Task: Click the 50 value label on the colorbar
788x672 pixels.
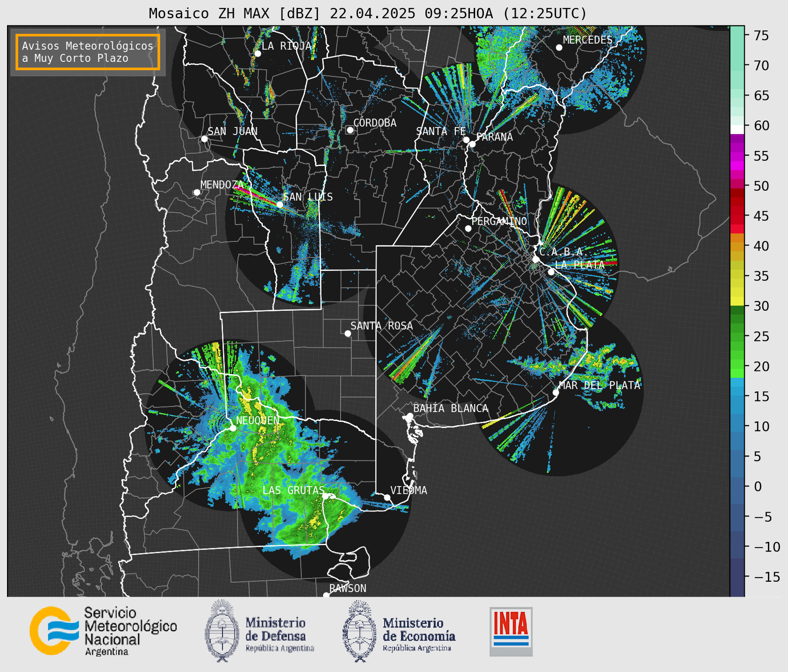Action: click(761, 186)
